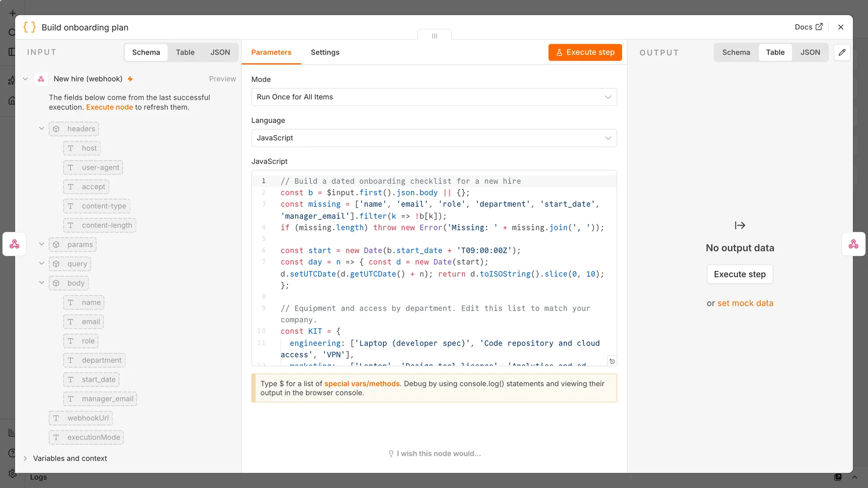Click the text type icon beside host
868x488 pixels.
[x=71, y=148]
